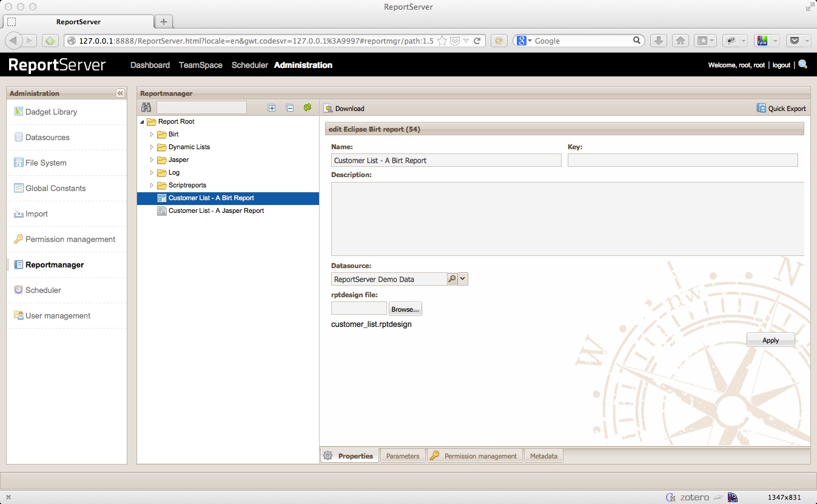This screenshot has width=817, height=504.
Task: Click Quick Export
Action: [781, 108]
